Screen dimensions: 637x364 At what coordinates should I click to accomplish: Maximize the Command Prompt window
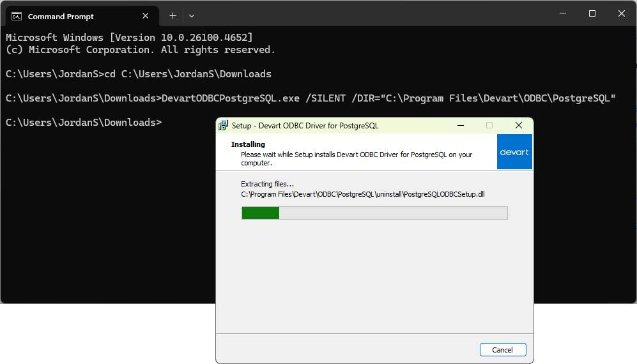tap(592, 13)
